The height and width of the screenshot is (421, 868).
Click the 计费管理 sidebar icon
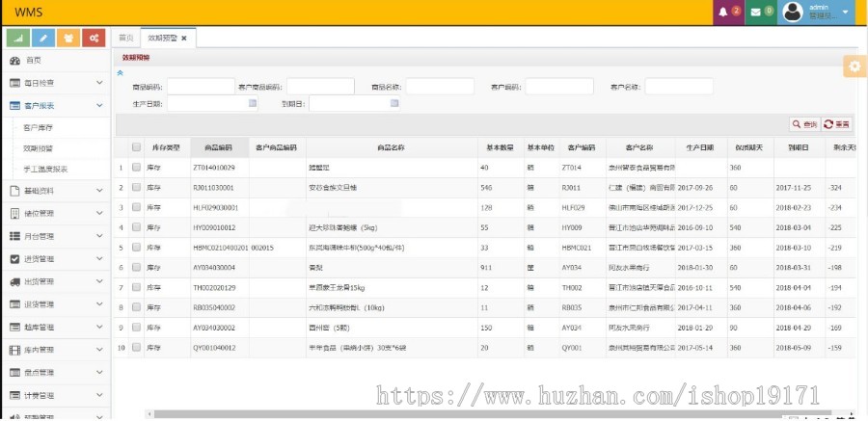14,396
